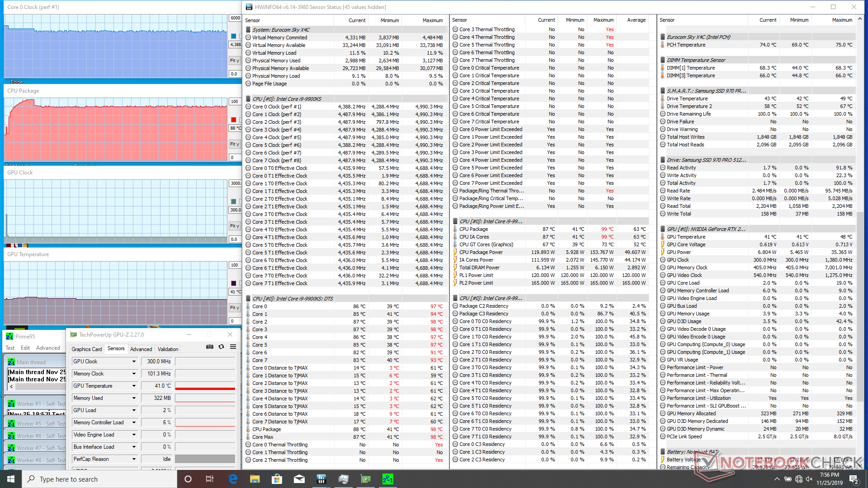
Task: Open the Mail app from taskbar
Action: click(299, 479)
